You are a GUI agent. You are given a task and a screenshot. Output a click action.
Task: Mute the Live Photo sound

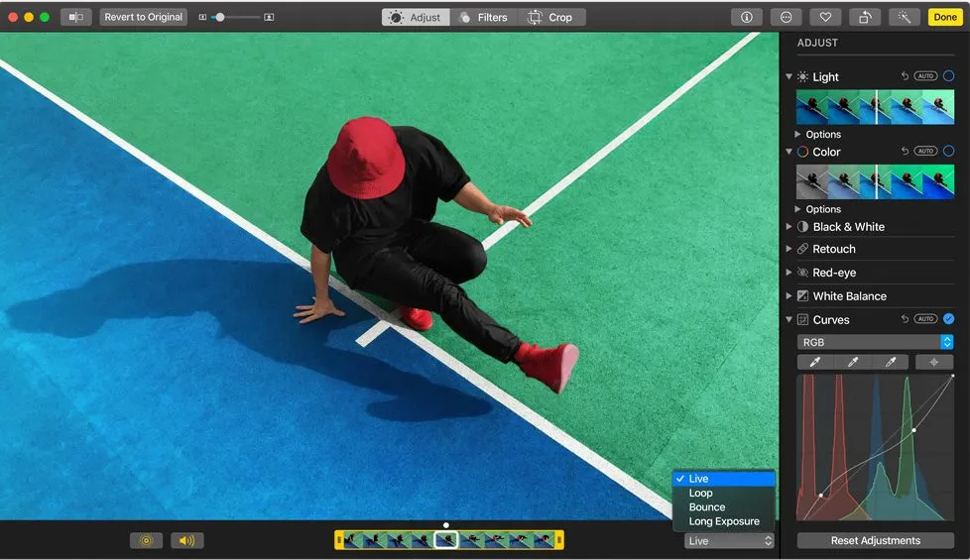click(186, 540)
